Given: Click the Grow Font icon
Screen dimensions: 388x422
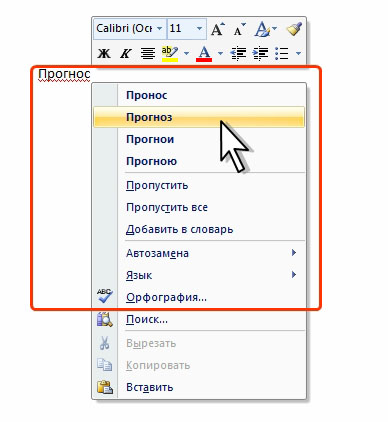Looking at the screenshot, I should (x=218, y=29).
